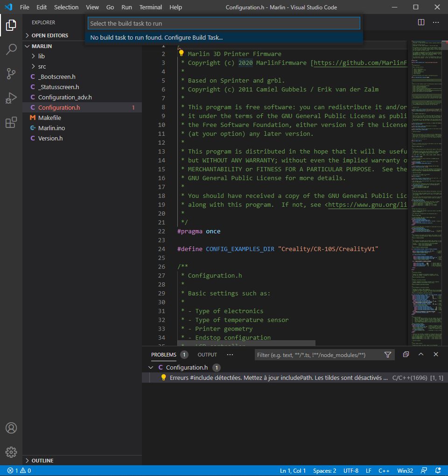Viewport: 448px width, 476px height.
Task: Click the Makefile M icon
Action: (x=33, y=118)
